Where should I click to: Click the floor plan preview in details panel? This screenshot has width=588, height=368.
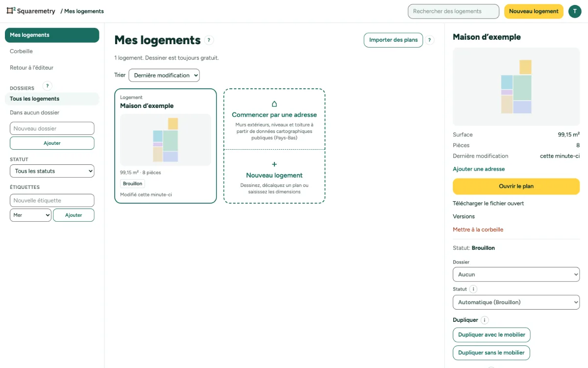pos(516,86)
